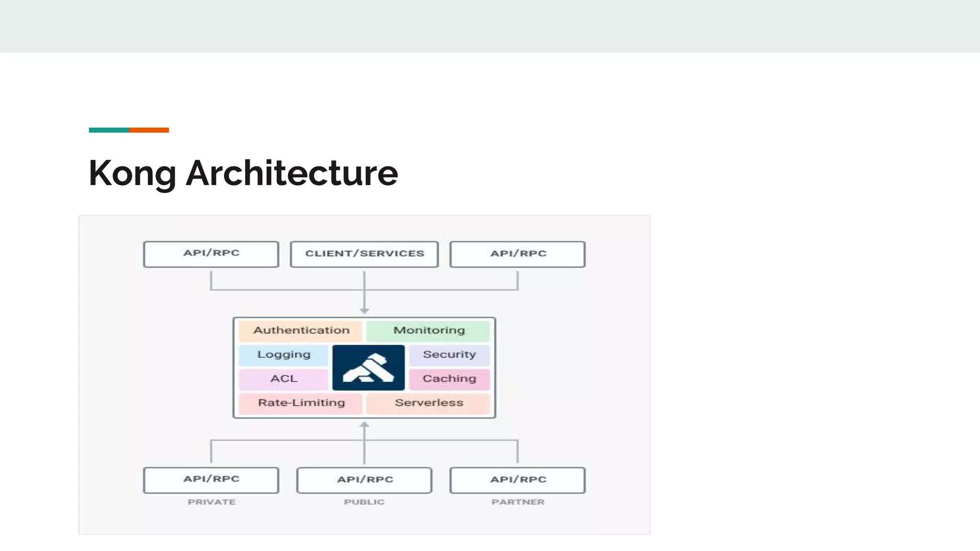This screenshot has width=980, height=551.
Task: Click the Kong gorilla logo icon
Action: click(368, 367)
